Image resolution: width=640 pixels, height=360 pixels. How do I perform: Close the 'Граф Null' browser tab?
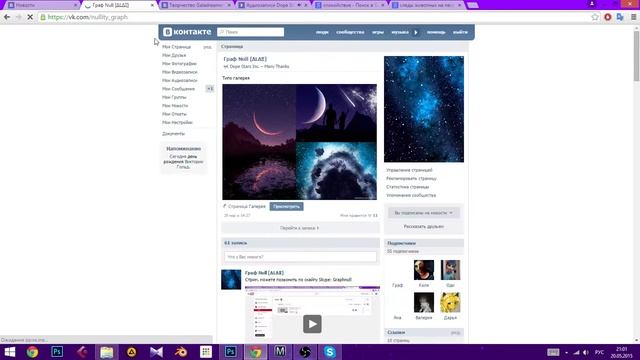152,5
